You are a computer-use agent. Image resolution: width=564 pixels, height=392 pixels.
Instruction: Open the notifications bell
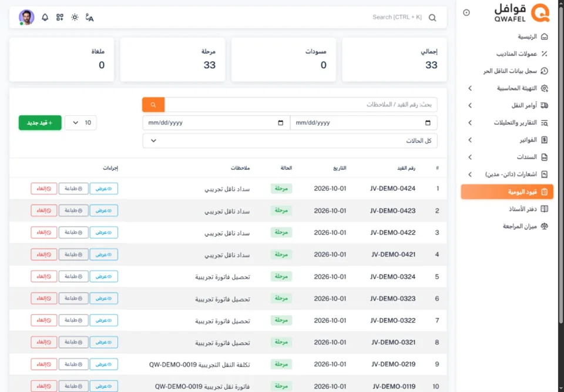point(45,17)
